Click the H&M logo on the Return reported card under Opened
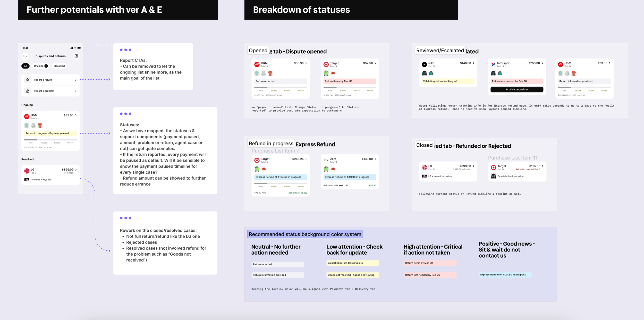This screenshot has width=644, height=320. coord(257,64)
